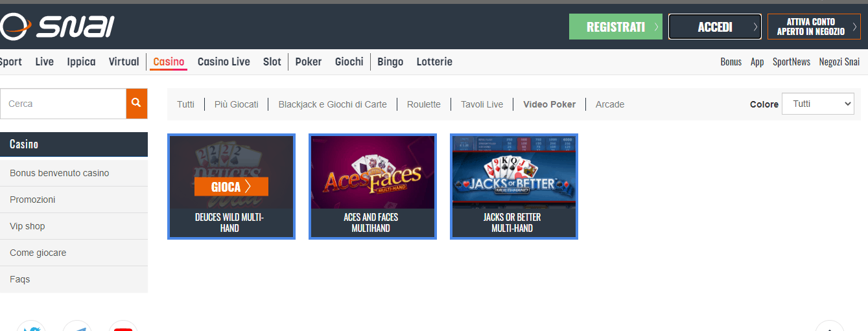Select the Tutti games filter tab
Image resolution: width=868 pixels, height=331 pixels.
tap(185, 104)
